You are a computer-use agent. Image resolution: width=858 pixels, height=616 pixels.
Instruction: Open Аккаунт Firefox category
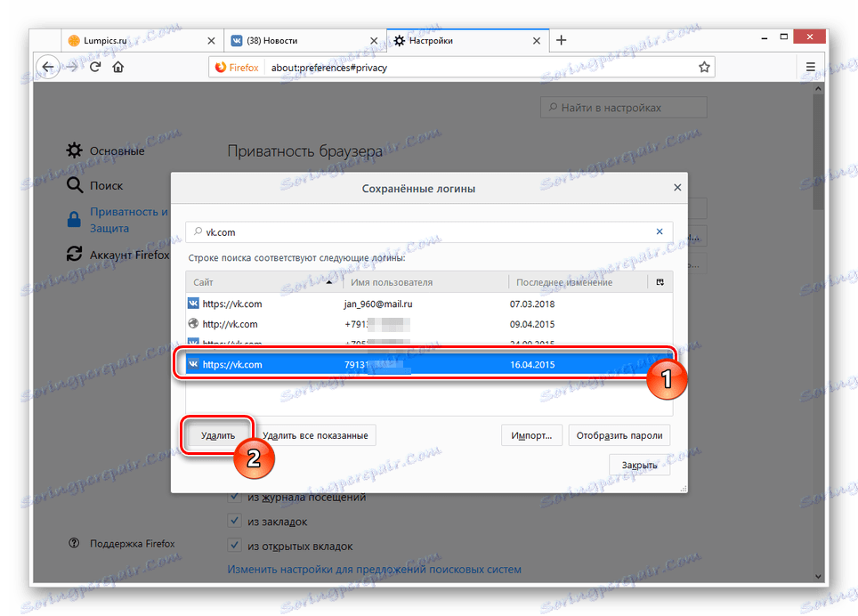click(x=117, y=255)
